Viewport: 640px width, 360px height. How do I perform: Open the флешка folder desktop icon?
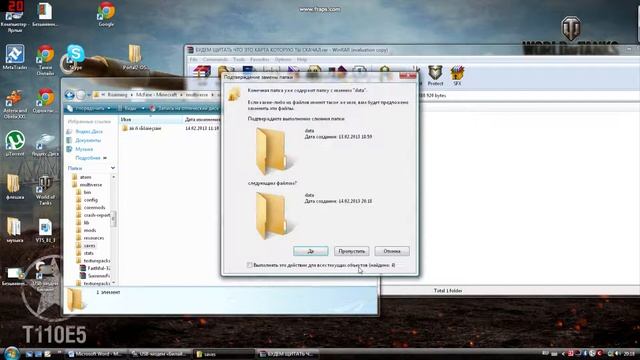pos(15,187)
